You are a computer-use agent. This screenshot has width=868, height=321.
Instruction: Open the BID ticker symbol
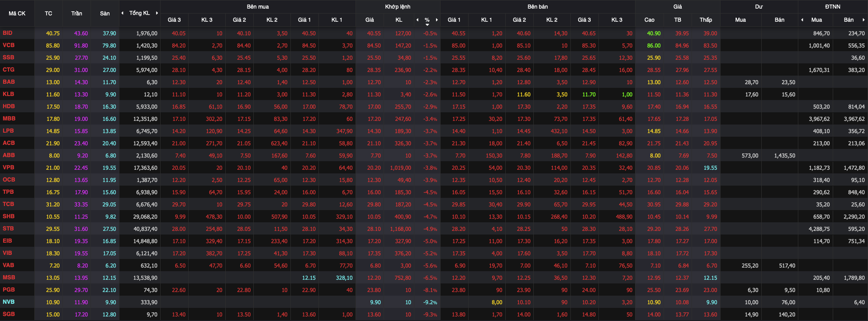[x=8, y=33]
